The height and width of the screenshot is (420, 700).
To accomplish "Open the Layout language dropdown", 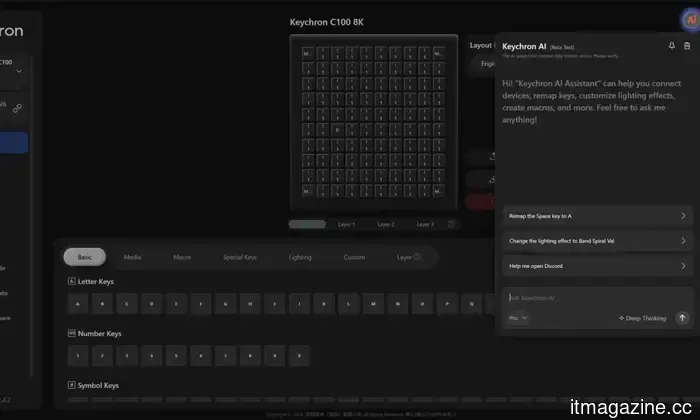I will [x=484, y=64].
